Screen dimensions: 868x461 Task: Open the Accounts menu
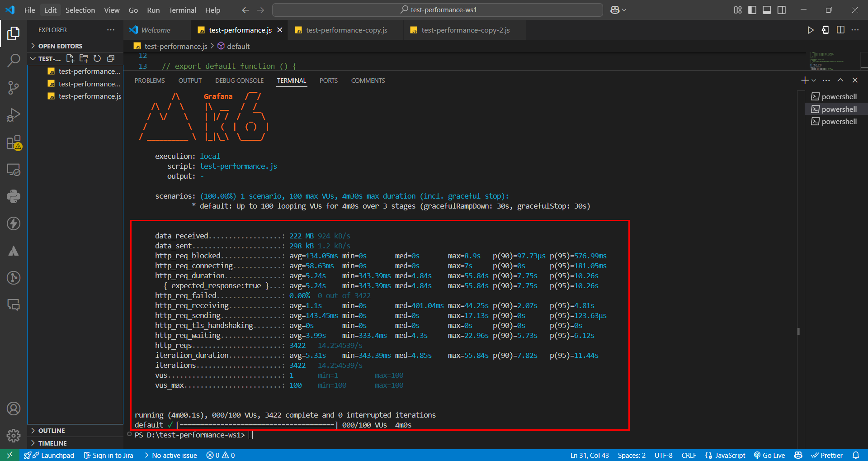pos(14,409)
